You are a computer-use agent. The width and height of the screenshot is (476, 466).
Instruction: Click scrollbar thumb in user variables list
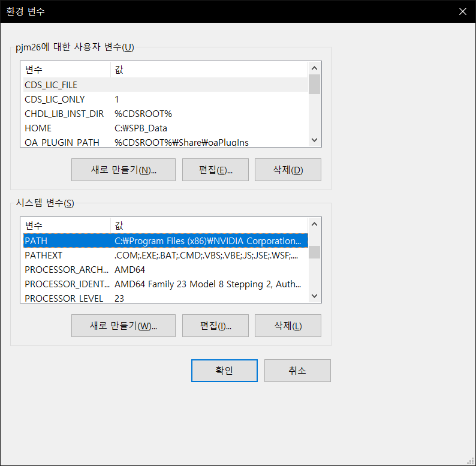pos(315,84)
